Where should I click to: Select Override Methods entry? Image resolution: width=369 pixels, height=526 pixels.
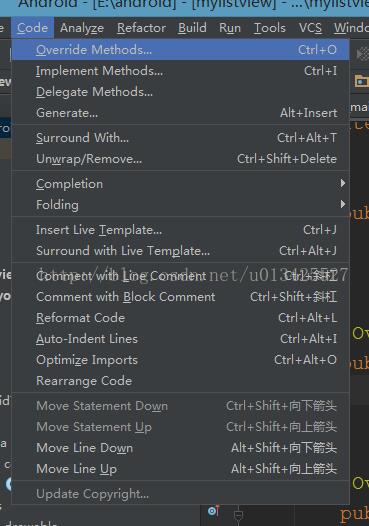pos(180,50)
